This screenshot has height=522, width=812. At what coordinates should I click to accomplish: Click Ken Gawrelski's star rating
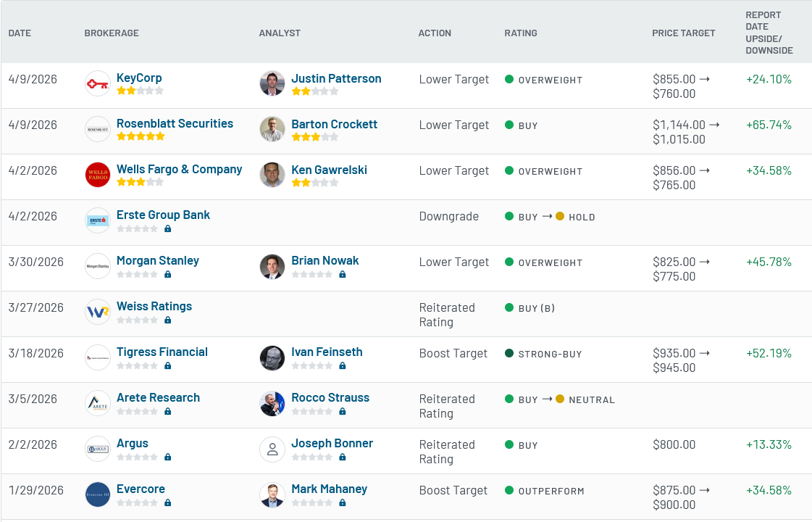point(315,183)
